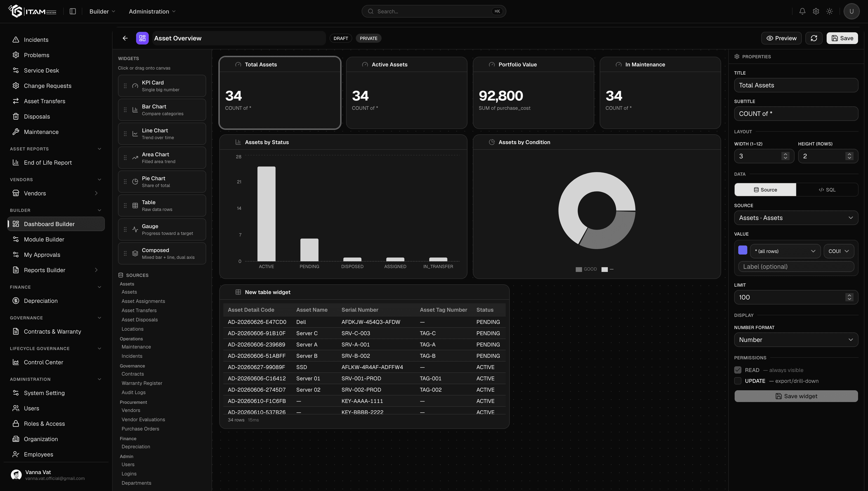Open the Builder menu dropdown

click(x=102, y=11)
